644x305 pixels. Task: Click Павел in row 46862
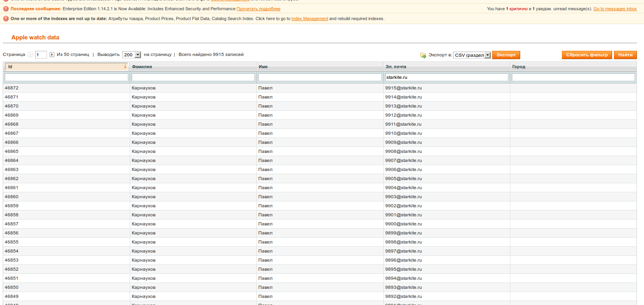click(x=265, y=179)
